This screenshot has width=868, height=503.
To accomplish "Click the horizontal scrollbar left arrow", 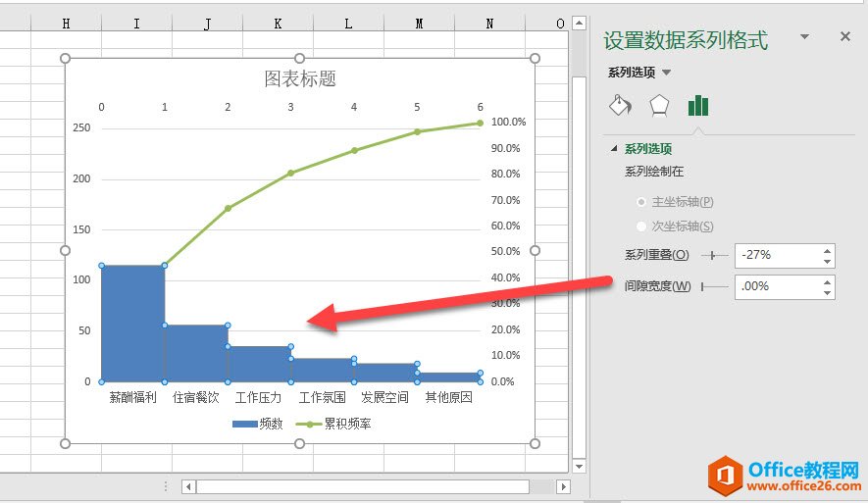I will point(188,487).
